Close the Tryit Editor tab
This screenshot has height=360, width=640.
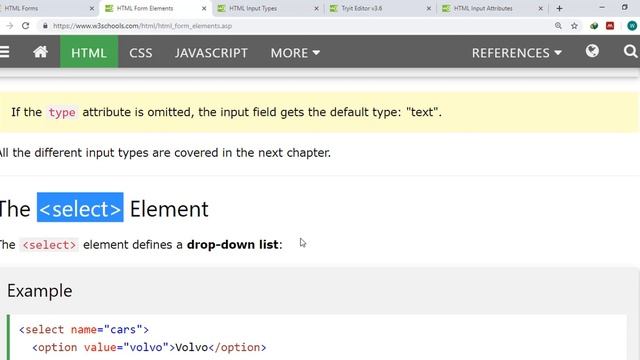click(x=429, y=8)
